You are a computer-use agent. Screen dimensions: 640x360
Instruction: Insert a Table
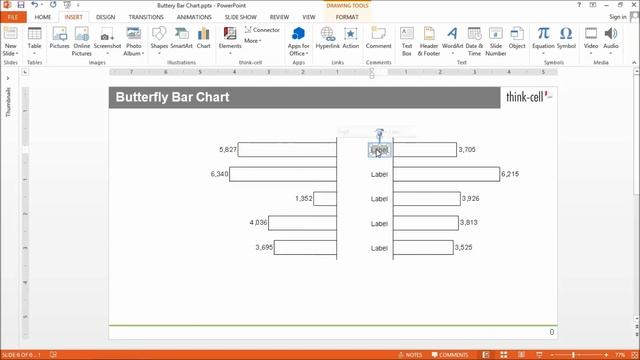[34, 34]
